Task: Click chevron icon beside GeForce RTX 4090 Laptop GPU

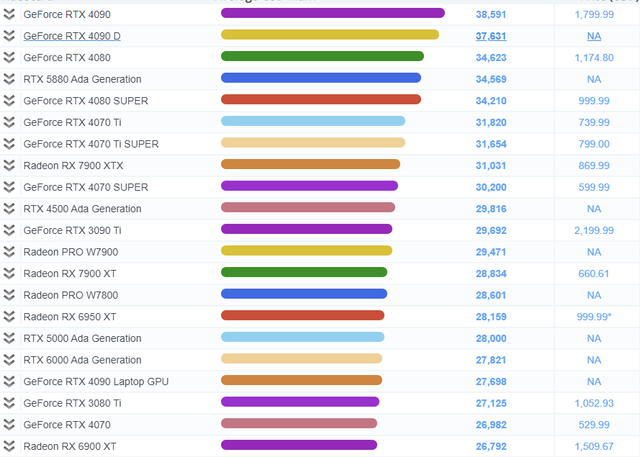Action: (9, 381)
